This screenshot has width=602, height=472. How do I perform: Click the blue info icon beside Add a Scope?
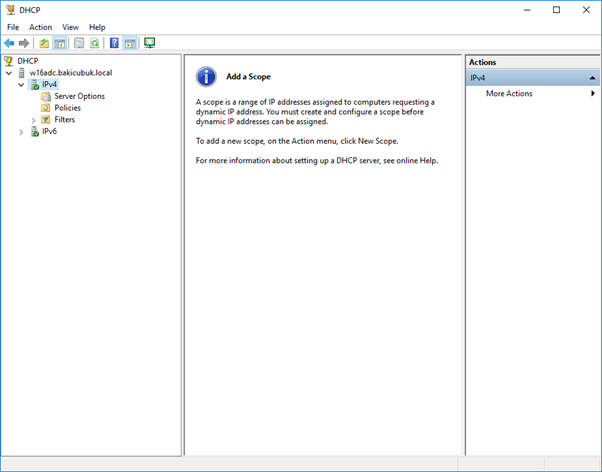[x=206, y=76]
